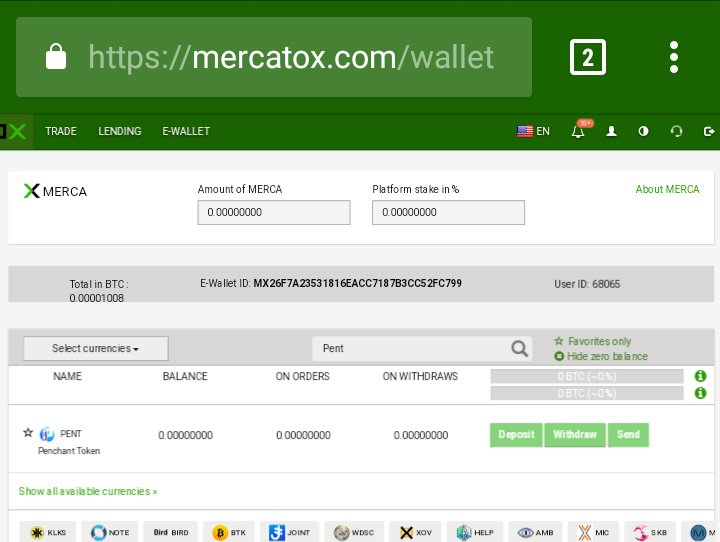Toggle Hide zero balance filter
This screenshot has height=542, width=720.
[x=601, y=356]
